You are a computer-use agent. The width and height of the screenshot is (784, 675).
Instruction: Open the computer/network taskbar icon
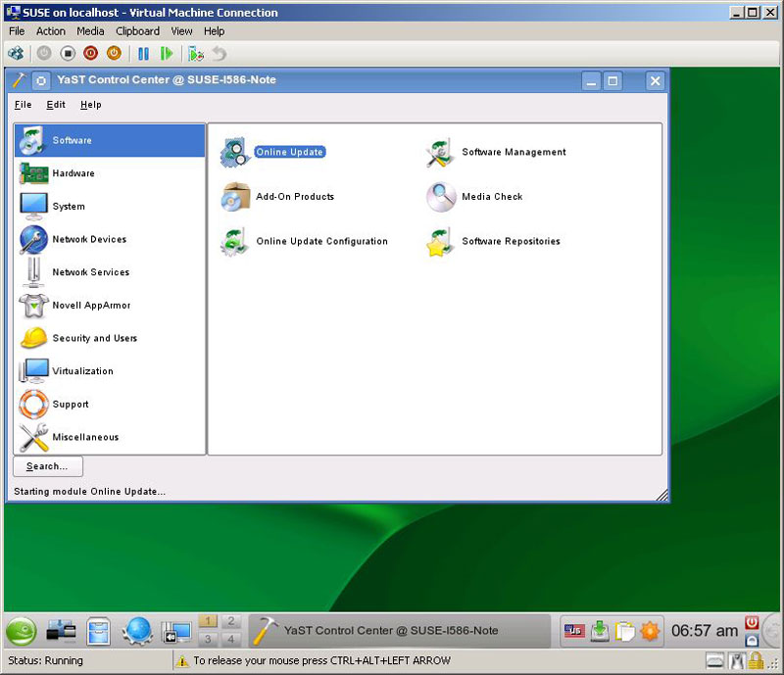pyautogui.click(x=61, y=631)
